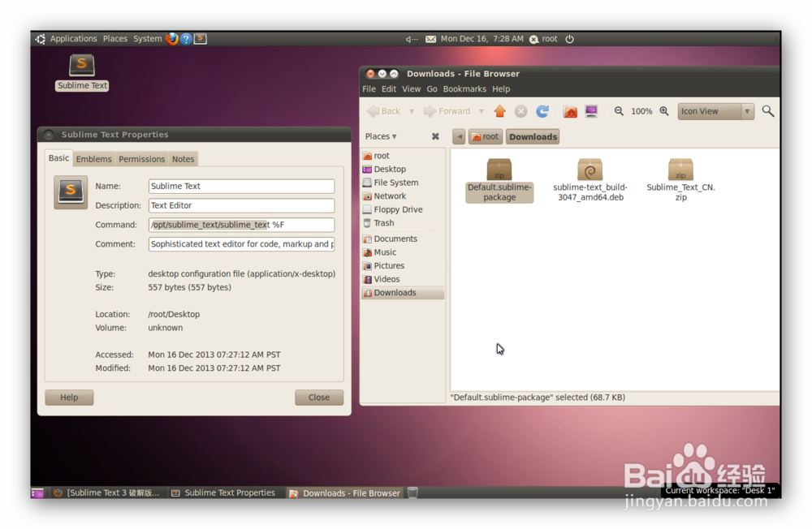Click the Sublime icon in Properties dialog

click(71, 192)
